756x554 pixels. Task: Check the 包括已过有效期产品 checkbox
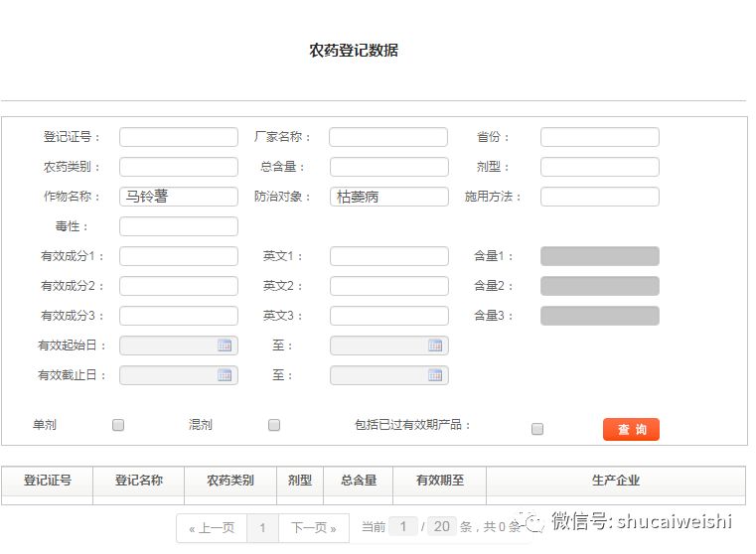click(x=537, y=429)
